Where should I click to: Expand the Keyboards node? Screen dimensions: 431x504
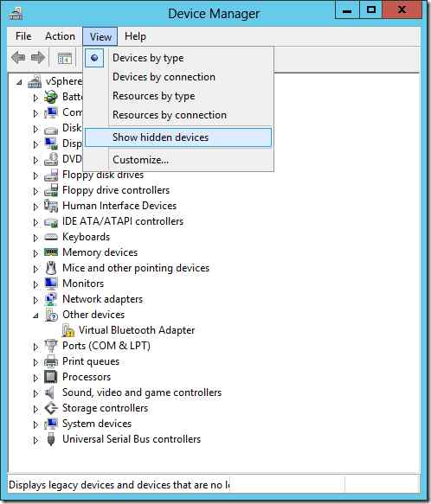tap(35, 238)
